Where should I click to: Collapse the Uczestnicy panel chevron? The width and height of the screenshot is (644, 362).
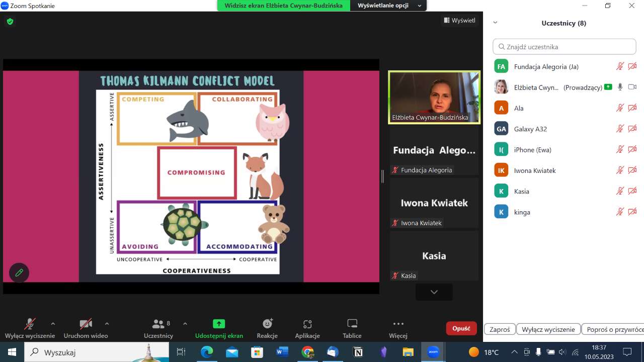coord(495,23)
